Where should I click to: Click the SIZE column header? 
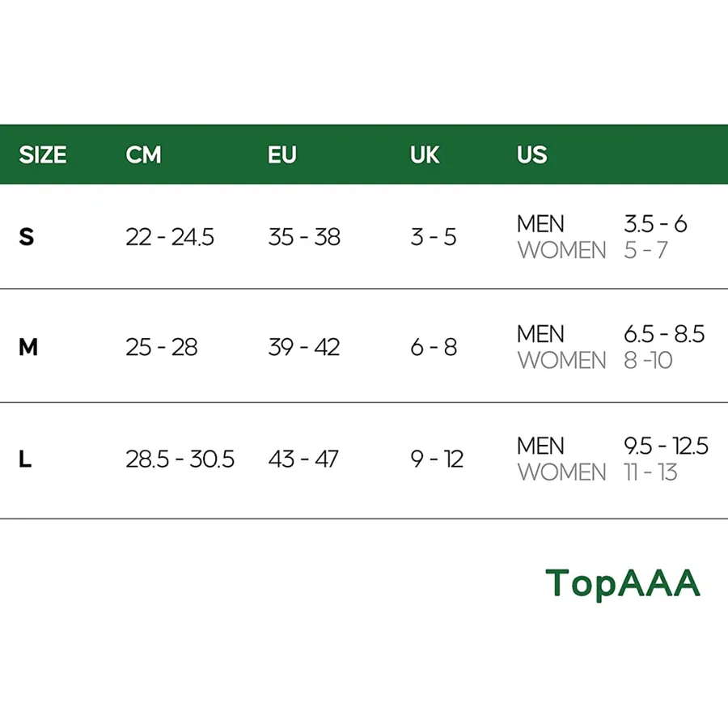43,154
